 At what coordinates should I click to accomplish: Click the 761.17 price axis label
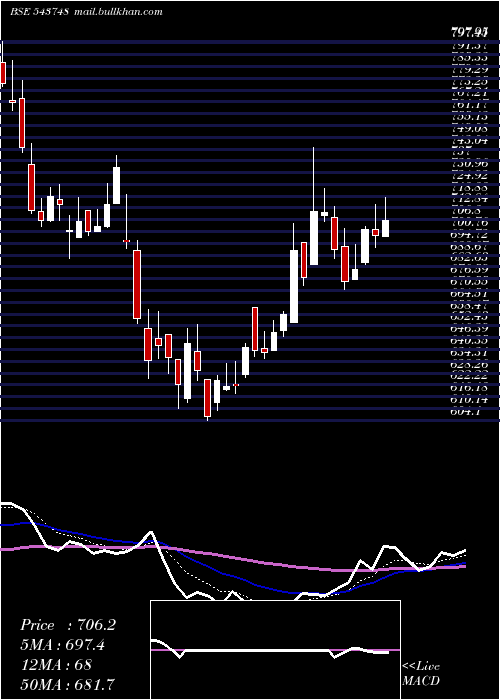[469, 105]
